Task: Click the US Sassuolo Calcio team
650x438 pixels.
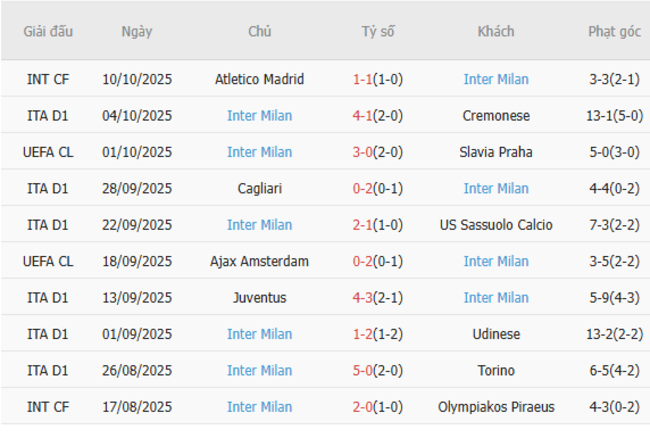Action: pos(496,225)
